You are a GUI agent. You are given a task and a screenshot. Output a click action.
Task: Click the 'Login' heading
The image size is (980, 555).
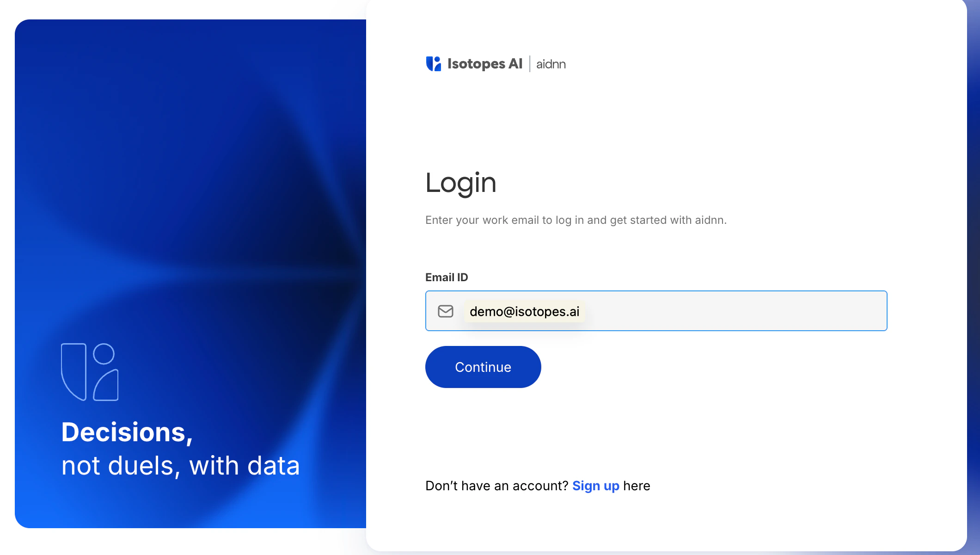(x=461, y=183)
